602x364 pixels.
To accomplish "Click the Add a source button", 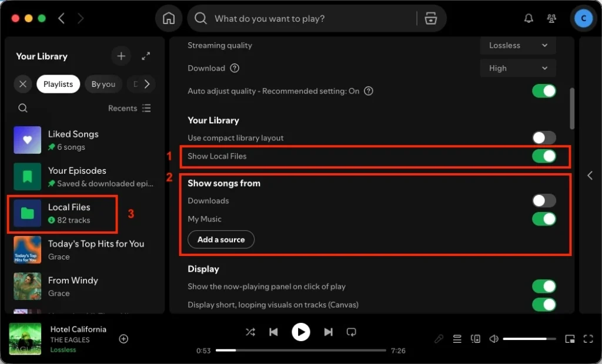I will tap(220, 240).
